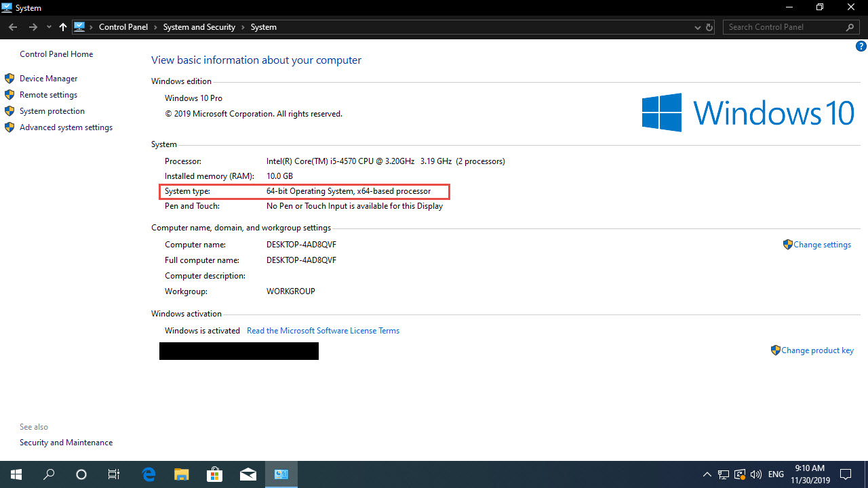This screenshot has height=488, width=868.
Task: Go to Control Panel Home
Action: coord(56,54)
